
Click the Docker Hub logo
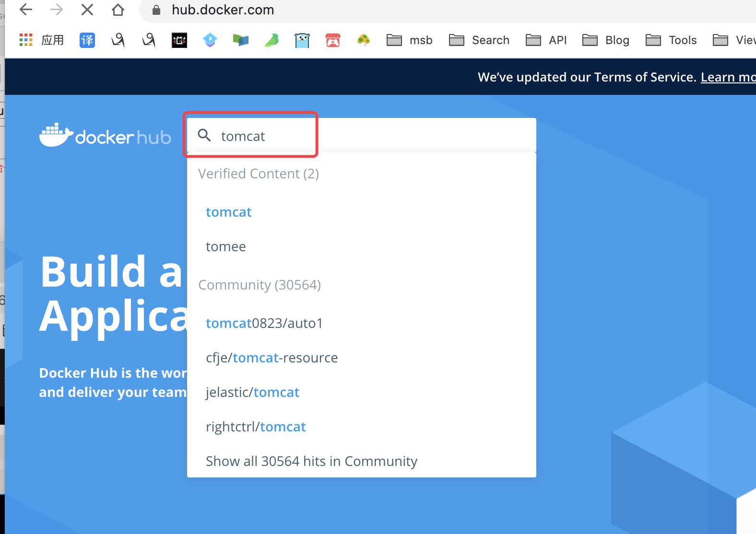pyautogui.click(x=105, y=135)
